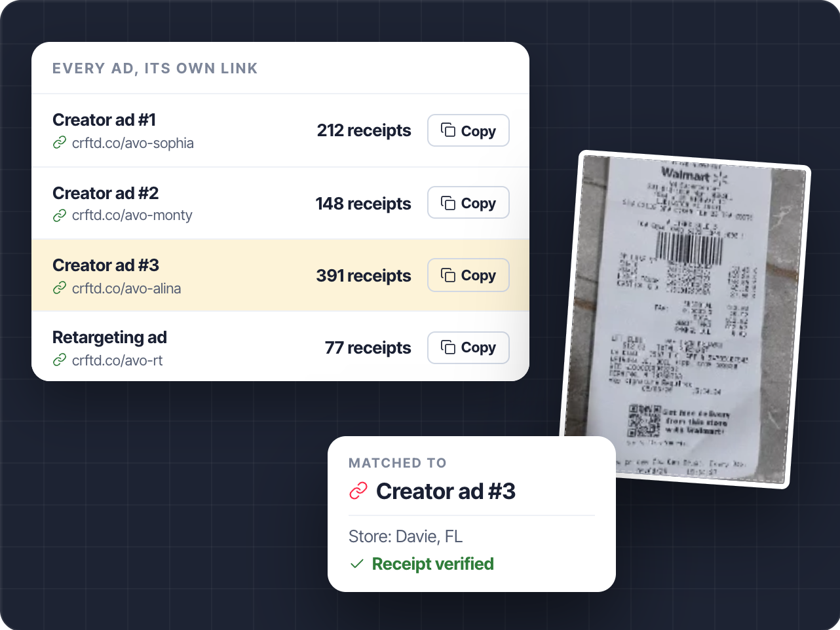This screenshot has width=840, height=630.
Task: Click the Receipt verified status text
Action: click(433, 564)
